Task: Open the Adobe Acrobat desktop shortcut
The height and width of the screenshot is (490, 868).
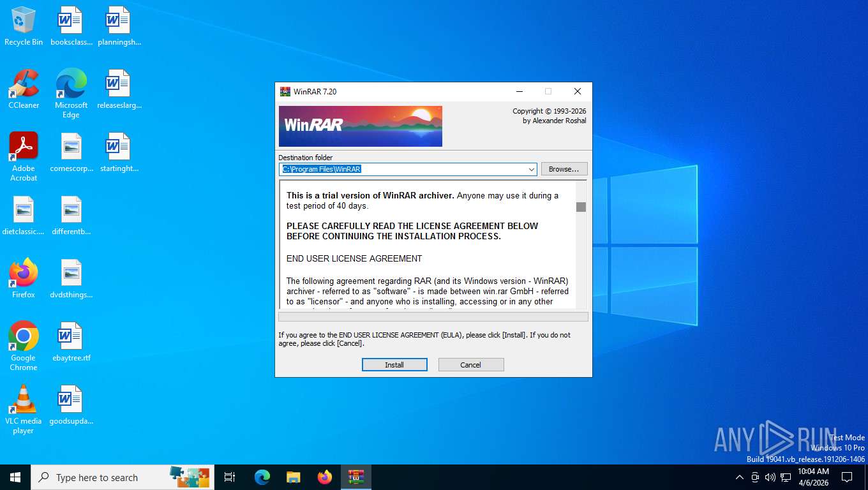Action: [x=24, y=157]
